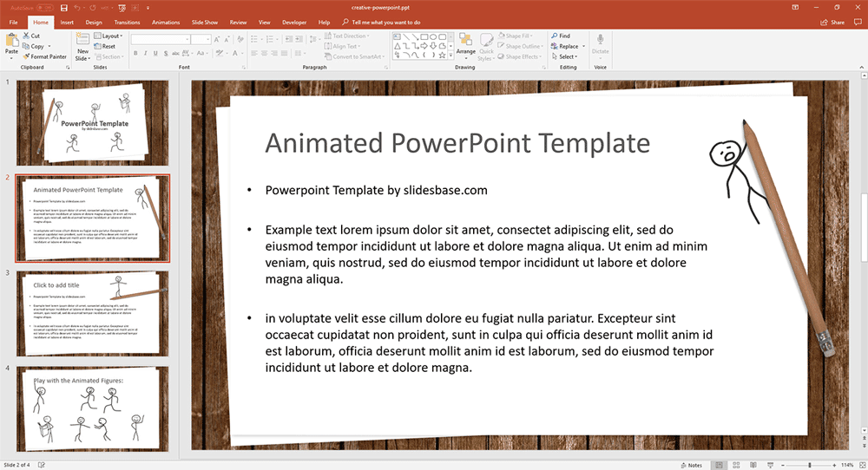
Task: Click the Zoom out minus button
Action: pyautogui.click(x=783, y=465)
